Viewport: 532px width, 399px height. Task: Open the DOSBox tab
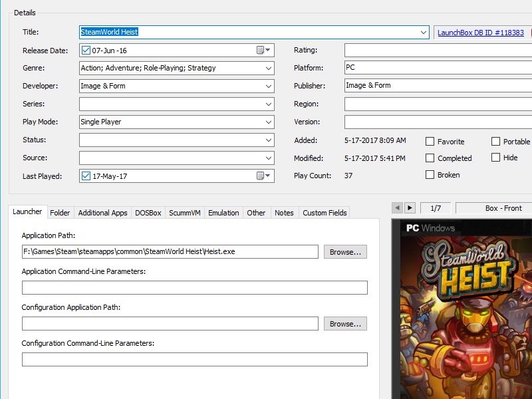pyautogui.click(x=148, y=213)
